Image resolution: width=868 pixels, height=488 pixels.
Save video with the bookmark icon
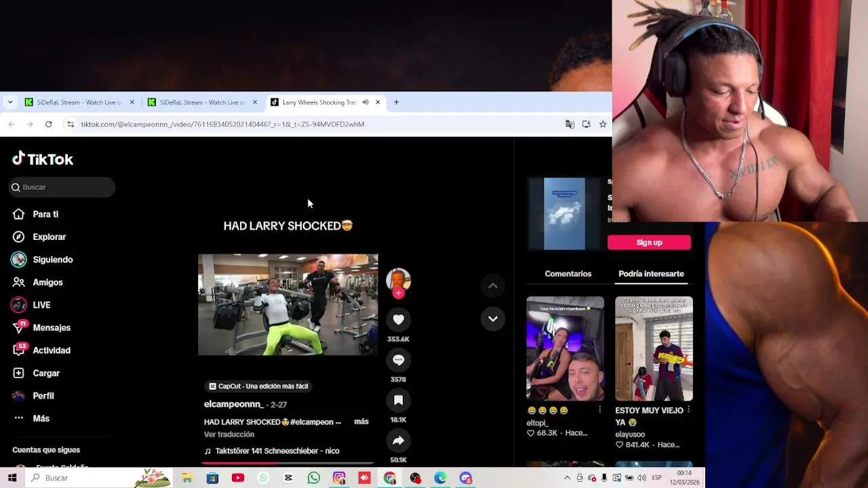pos(398,400)
